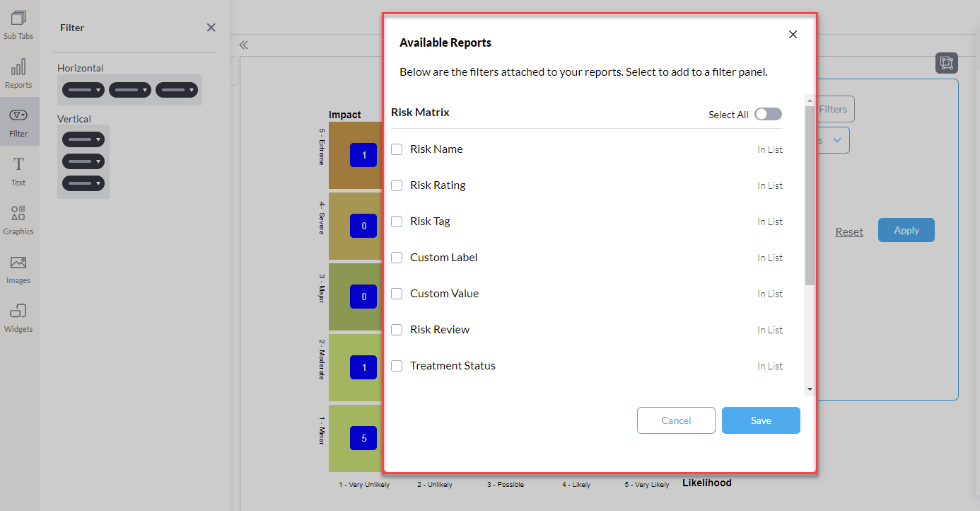Screen dimensions: 980x511
Task: Click the dialog's vertical scrollbar thumb
Action: click(x=810, y=196)
